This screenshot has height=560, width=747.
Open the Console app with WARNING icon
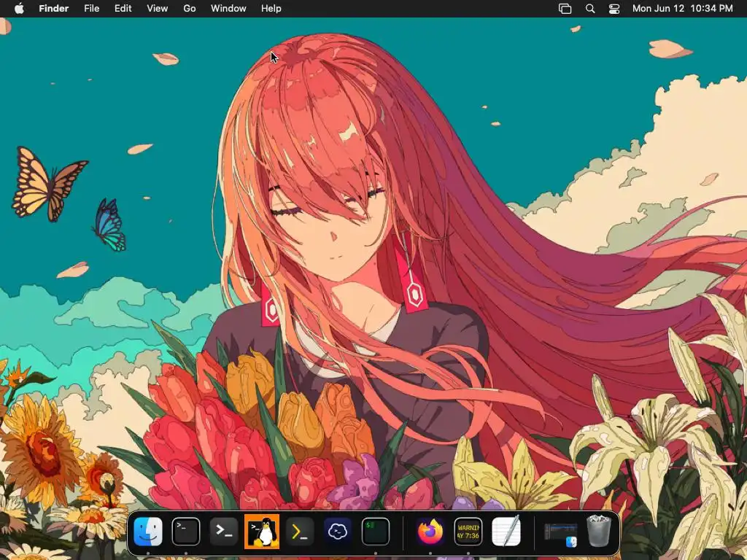[468, 532]
